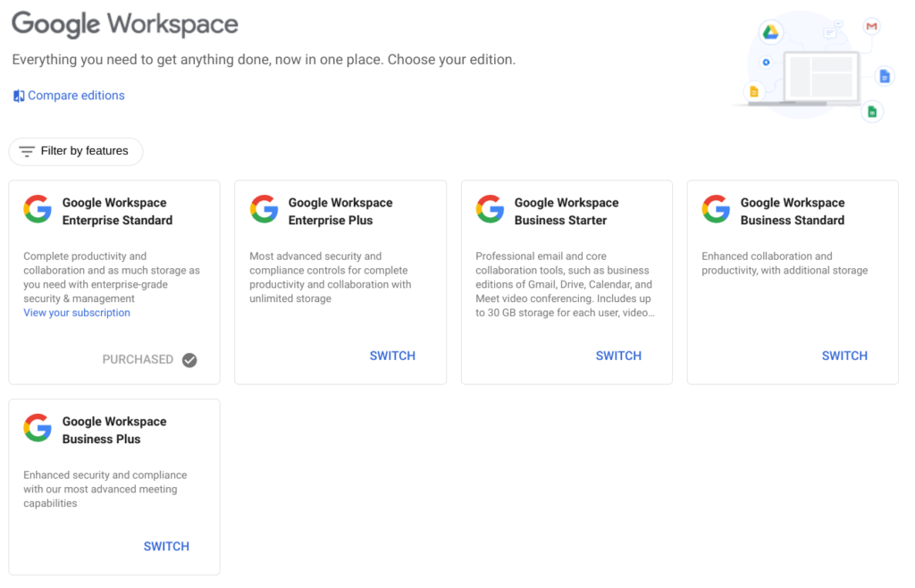
Task: Switch to Google Workspace Business Plus
Action: click(166, 546)
